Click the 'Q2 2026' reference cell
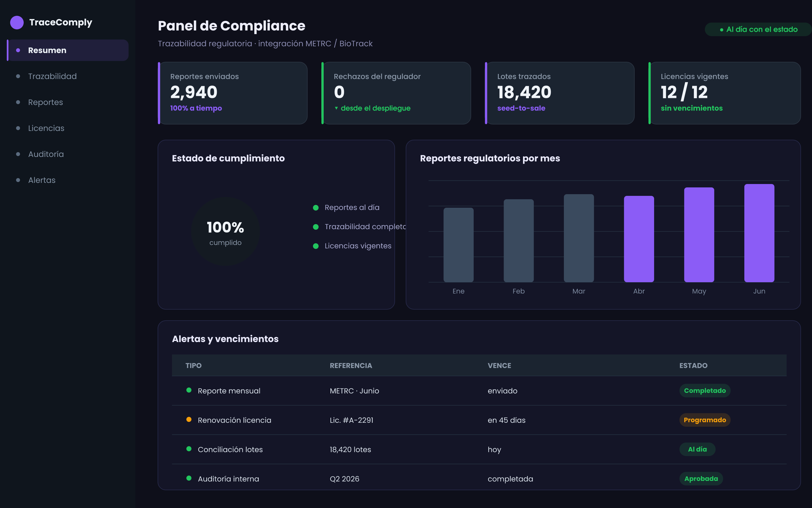Image resolution: width=812 pixels, height=508 pixels. [344, 479]
